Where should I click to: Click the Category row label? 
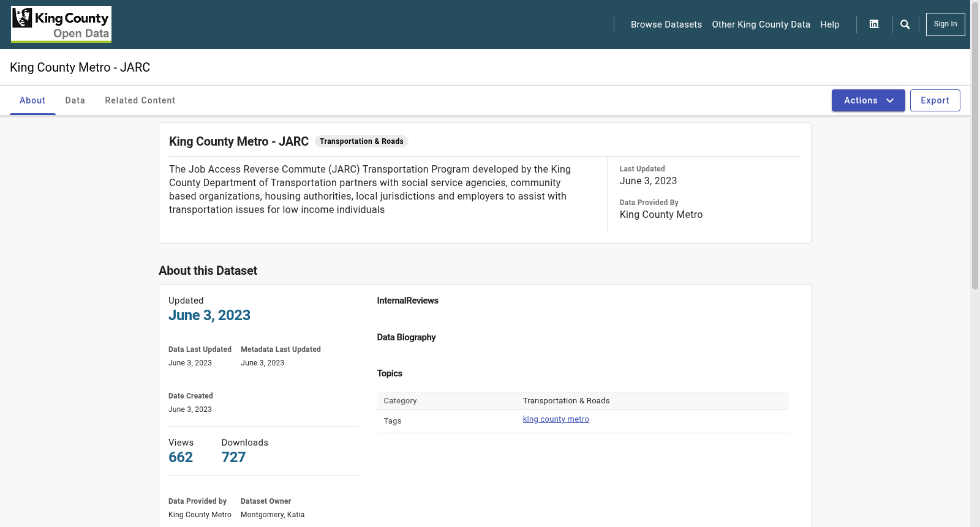click(400, 401)
